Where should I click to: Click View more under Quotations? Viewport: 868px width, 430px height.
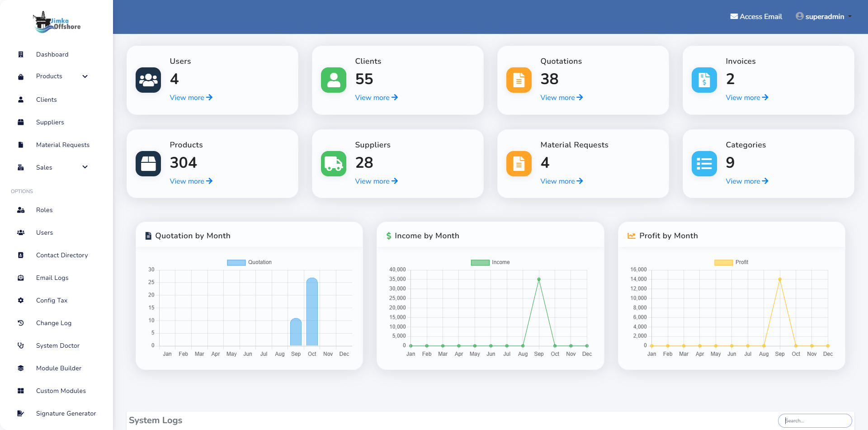pyautogui.click(x=561, y=98)
